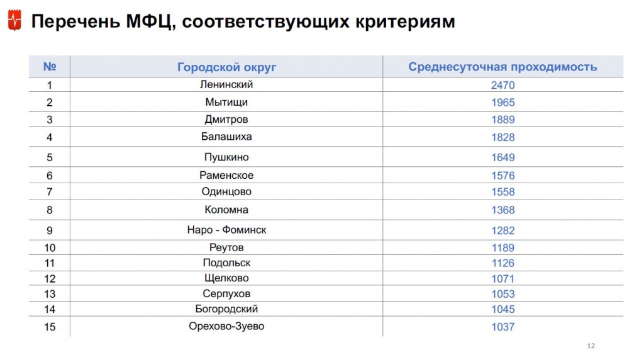644x362 pixels.
Task: Click the Наро - Фоминск cell
Action: (x=226, y=230)
